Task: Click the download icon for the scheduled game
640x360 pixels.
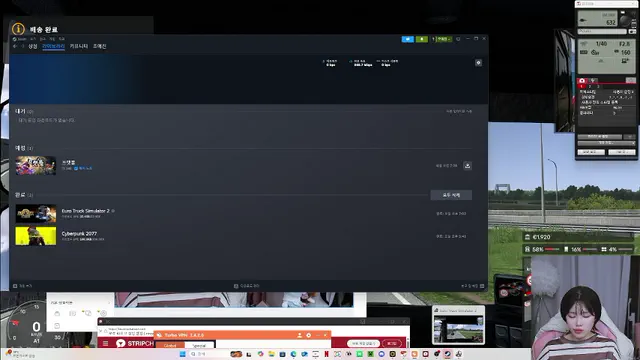Action: 467,166
